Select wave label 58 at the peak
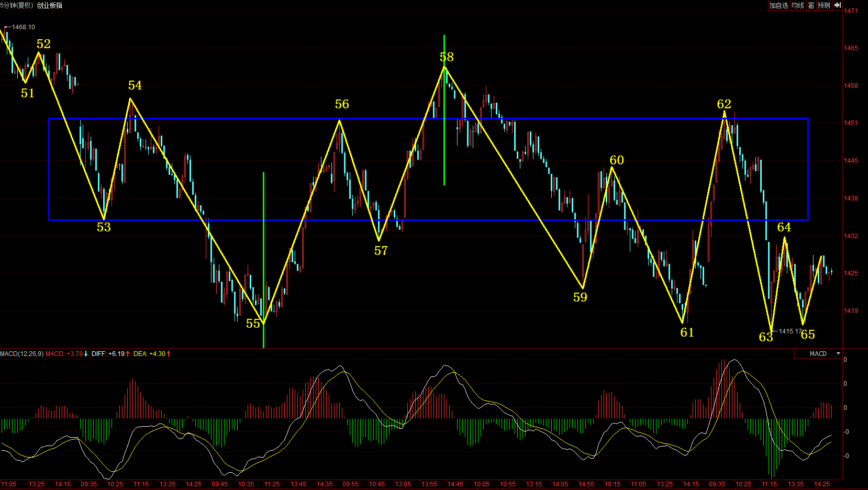 click(447, 57)
